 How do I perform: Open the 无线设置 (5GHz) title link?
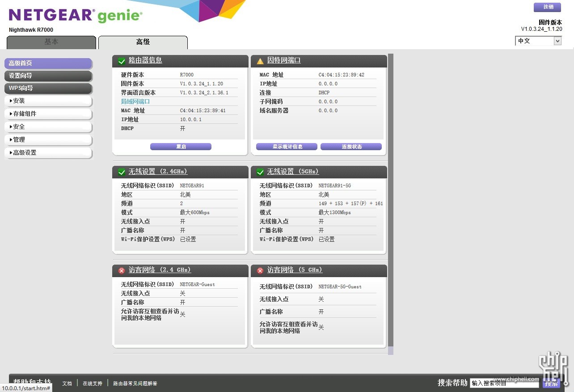(x=293, y=172)
